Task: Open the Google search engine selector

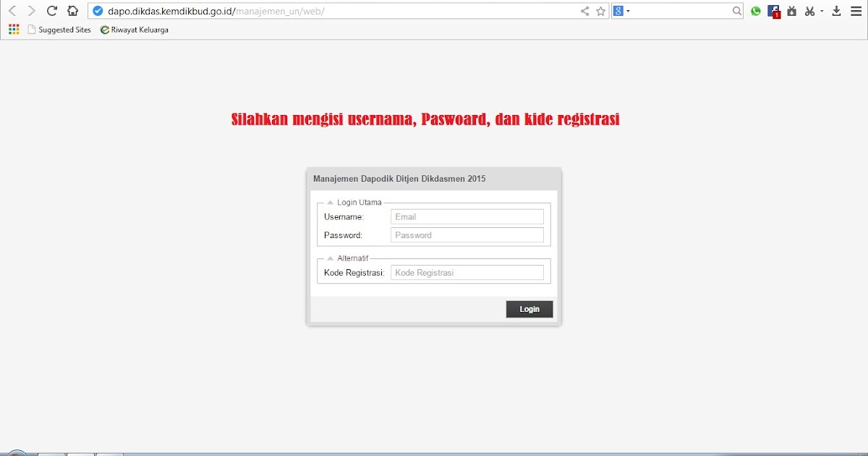Action: click(x=622, y=11)
